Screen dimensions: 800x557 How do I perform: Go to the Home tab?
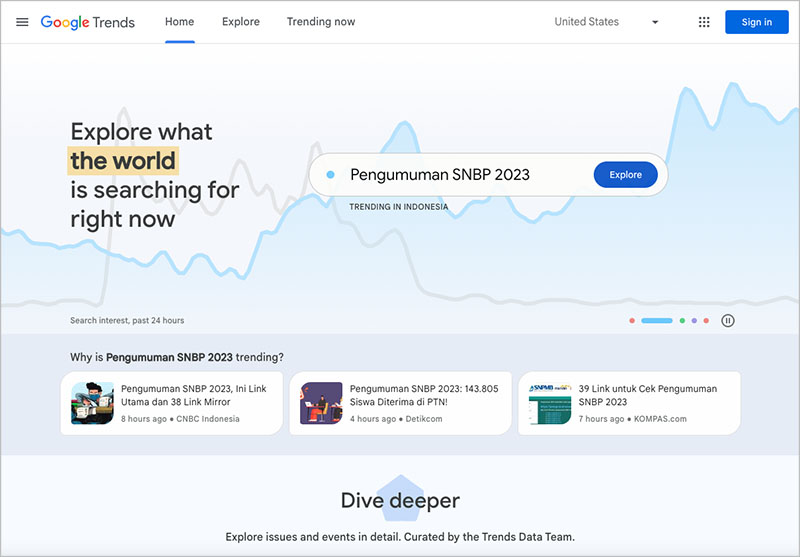(180, 22)
